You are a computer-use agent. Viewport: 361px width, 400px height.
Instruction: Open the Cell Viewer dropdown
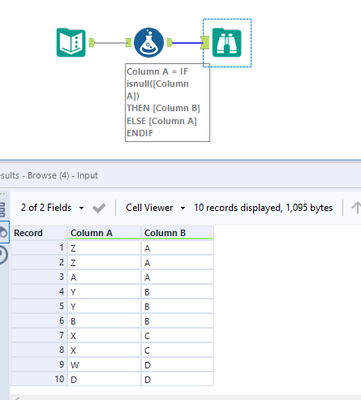(155, 208)
